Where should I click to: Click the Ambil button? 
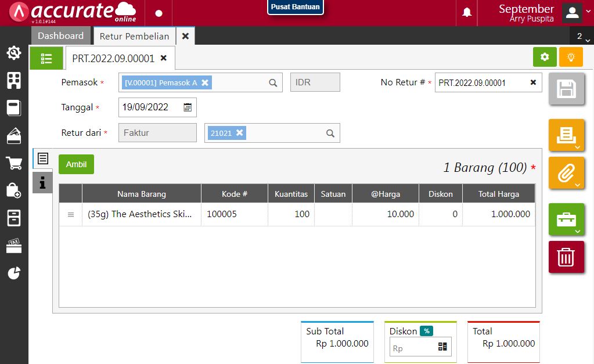[76, 164]
